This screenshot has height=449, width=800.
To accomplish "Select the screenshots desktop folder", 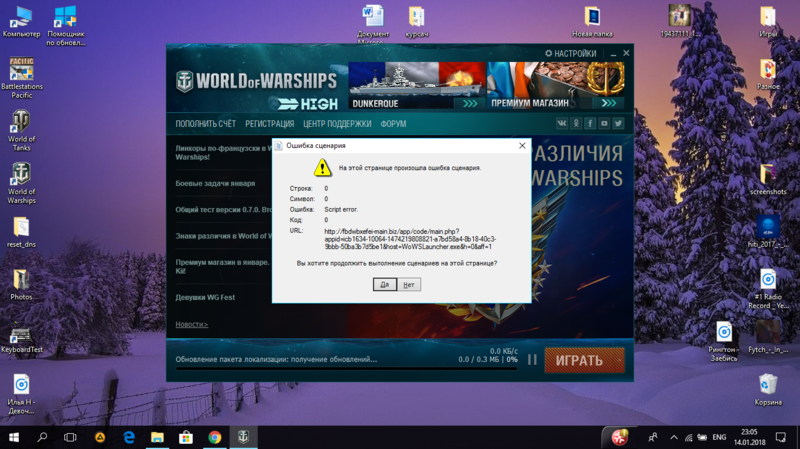I will coord(768,180).
